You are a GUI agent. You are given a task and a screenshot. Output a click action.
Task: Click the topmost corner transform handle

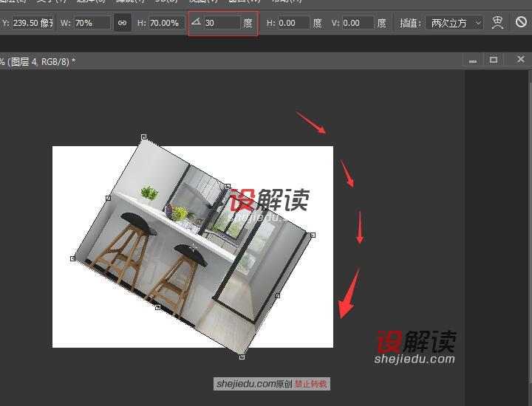144,137
